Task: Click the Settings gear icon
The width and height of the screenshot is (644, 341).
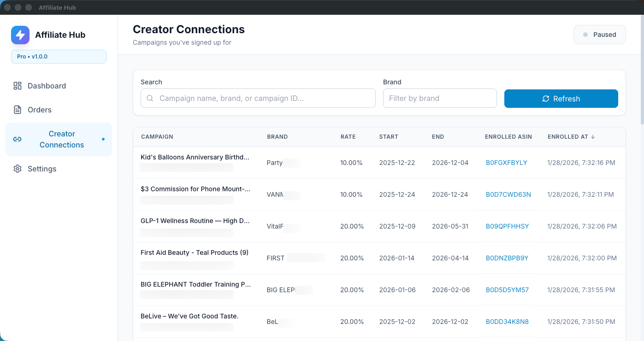Action: 18,169
